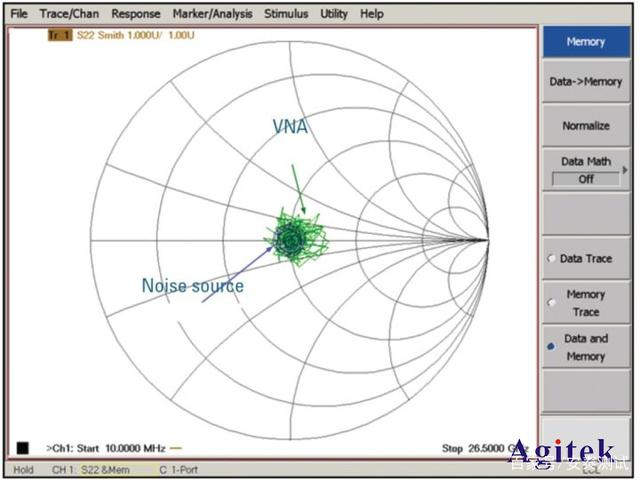Click the black square icon beside Ch1 Start

point(22,448)
